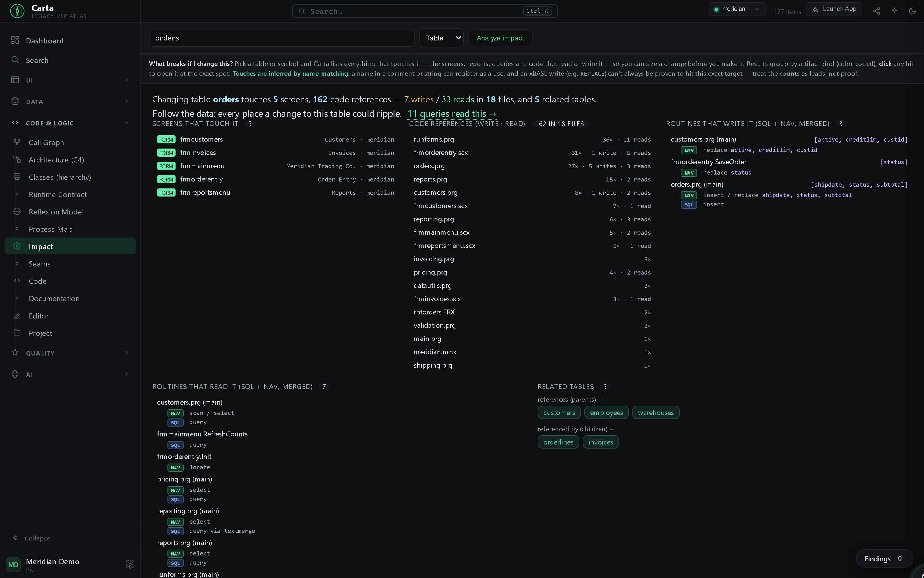Click the 7 writes count
The height and width of the screenshot is (578, 924).
tap(419, 99)
